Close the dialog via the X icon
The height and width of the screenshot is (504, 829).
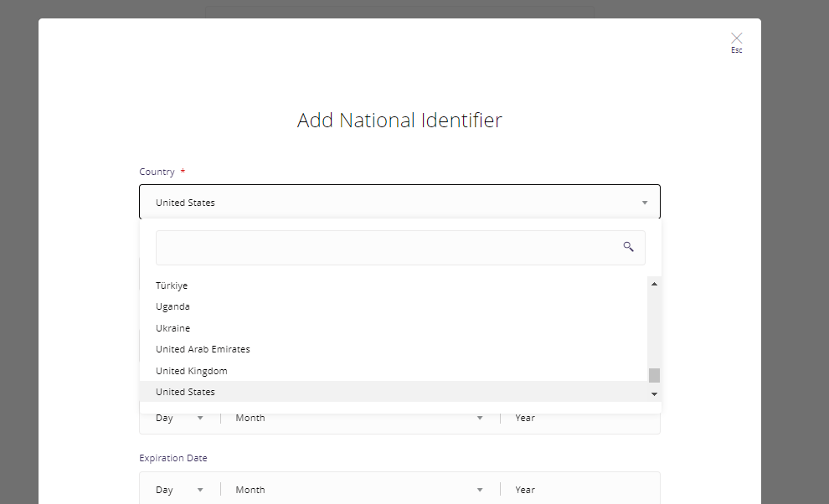[736, 38]
